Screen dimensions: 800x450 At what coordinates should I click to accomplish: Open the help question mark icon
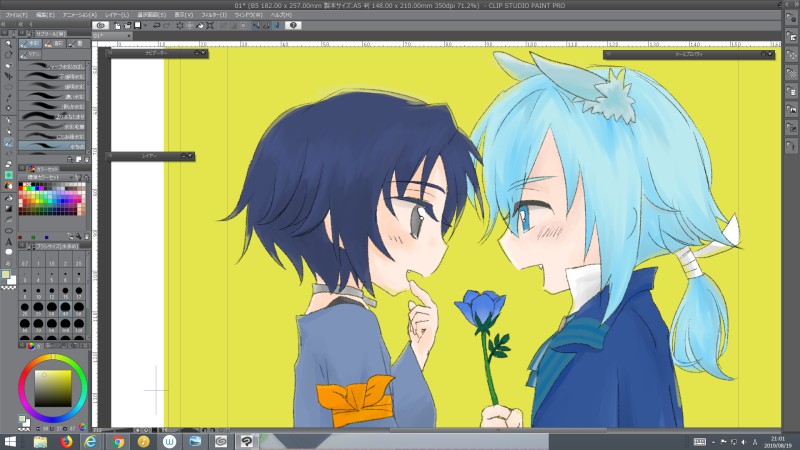[x=293, y=25]
